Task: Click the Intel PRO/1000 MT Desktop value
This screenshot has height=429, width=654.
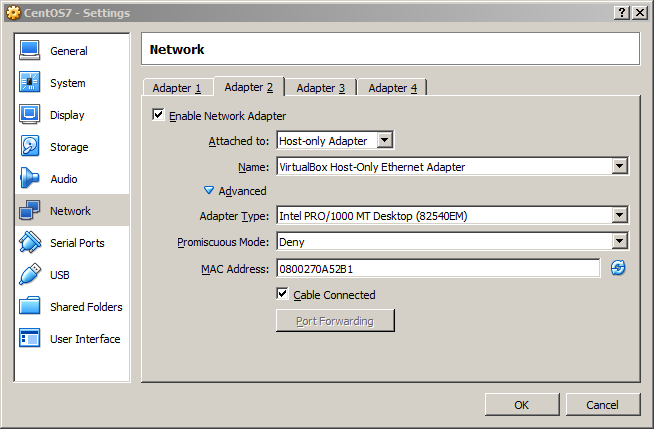Action: tap(373, 216)
